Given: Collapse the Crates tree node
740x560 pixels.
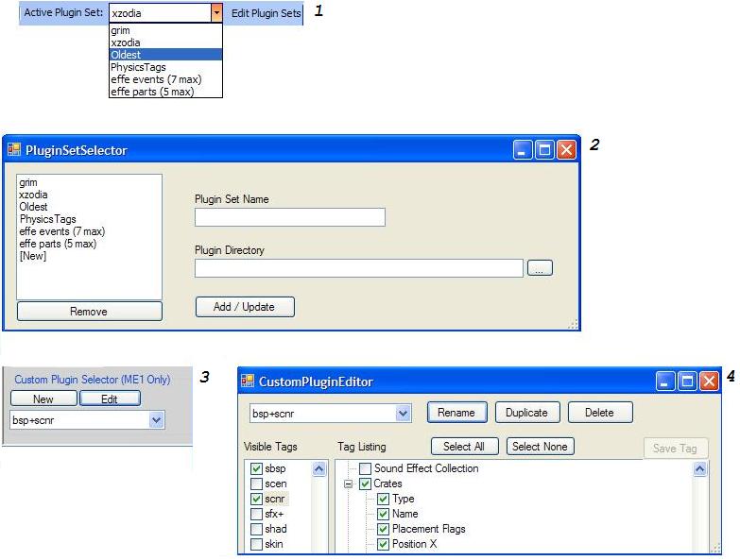Looking at the screenshot, I should click(348, 484).
